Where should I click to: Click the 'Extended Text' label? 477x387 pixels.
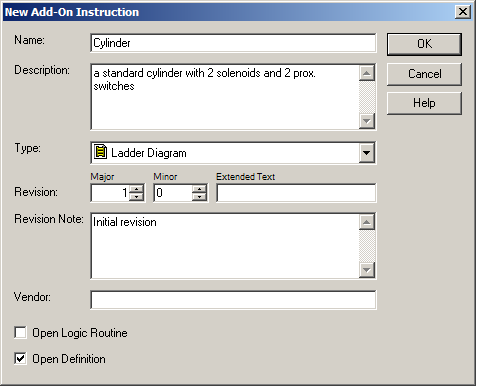[x=245, y=176]
